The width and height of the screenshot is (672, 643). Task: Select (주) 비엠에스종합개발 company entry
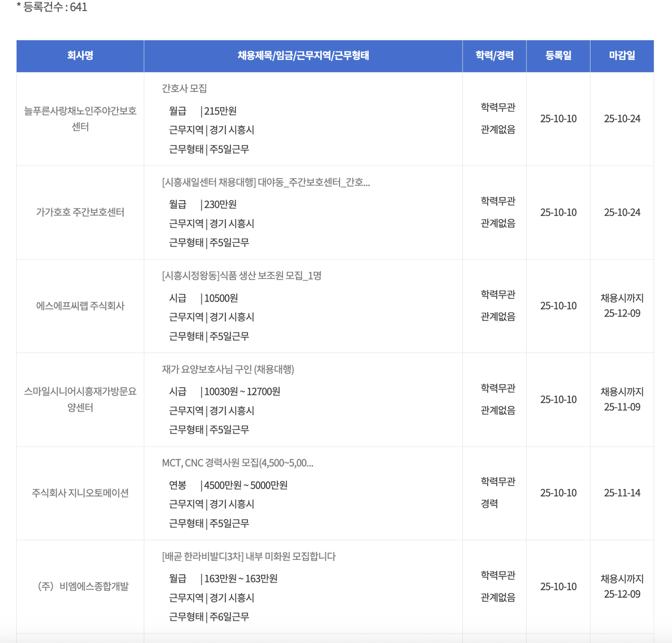pos(80,586)
